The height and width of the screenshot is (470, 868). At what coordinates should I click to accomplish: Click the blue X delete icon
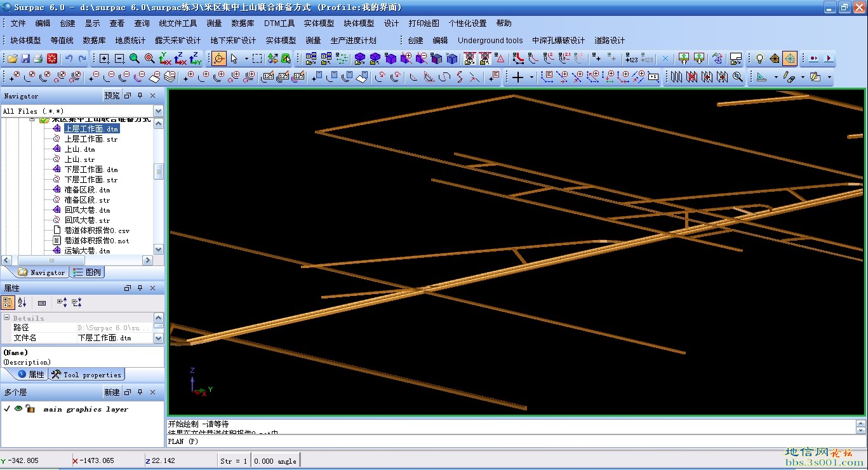point(665,58)
